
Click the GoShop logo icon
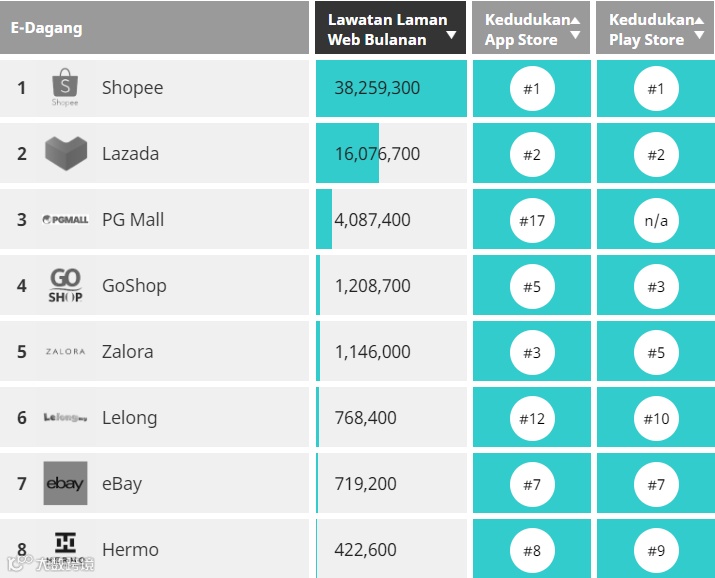click(x=65, y=285)
